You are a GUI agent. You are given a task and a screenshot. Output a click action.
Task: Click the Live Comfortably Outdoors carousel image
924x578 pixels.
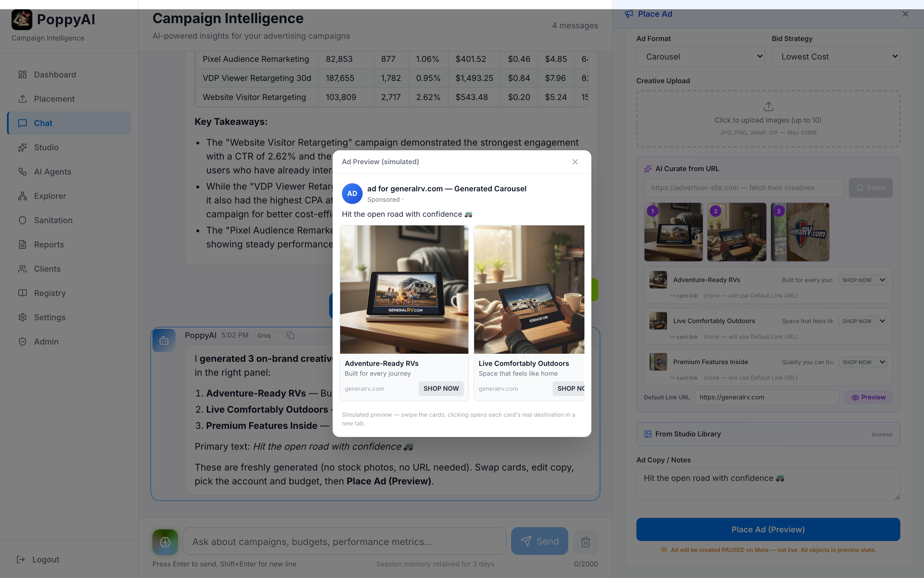[x=529, y=289]
